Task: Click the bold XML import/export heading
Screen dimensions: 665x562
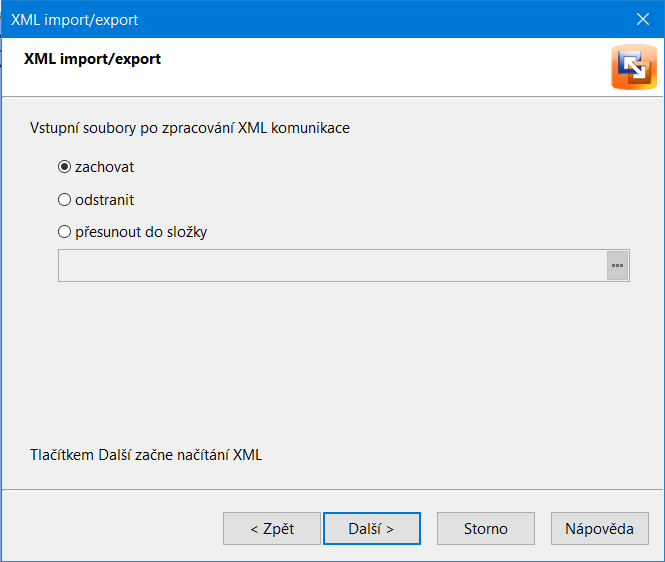Action: 92,59
